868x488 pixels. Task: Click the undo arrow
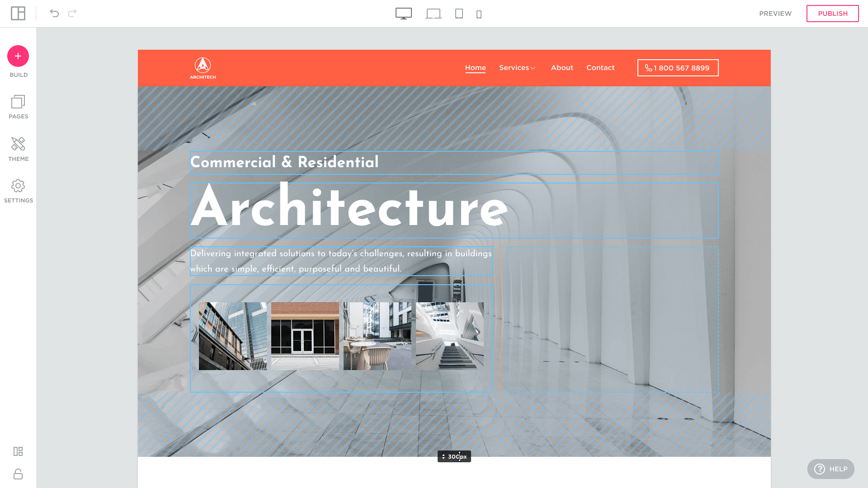coord(54,14)
